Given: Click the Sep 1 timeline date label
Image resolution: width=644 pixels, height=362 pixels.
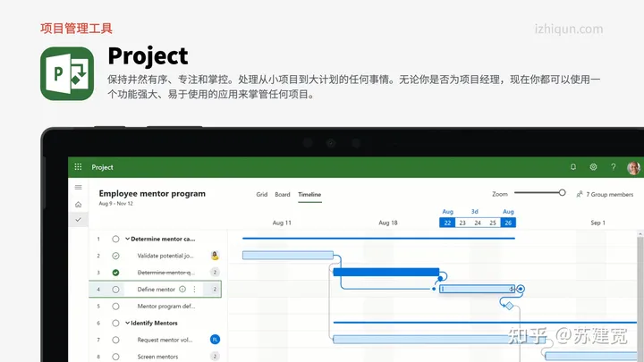Looking at the screenshot, I should point(597,223).
